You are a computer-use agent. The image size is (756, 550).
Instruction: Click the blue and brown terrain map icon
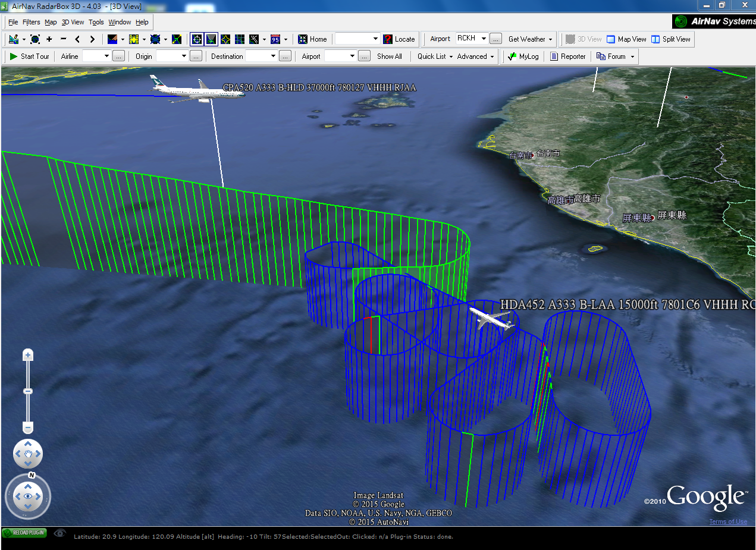point(112,39)
